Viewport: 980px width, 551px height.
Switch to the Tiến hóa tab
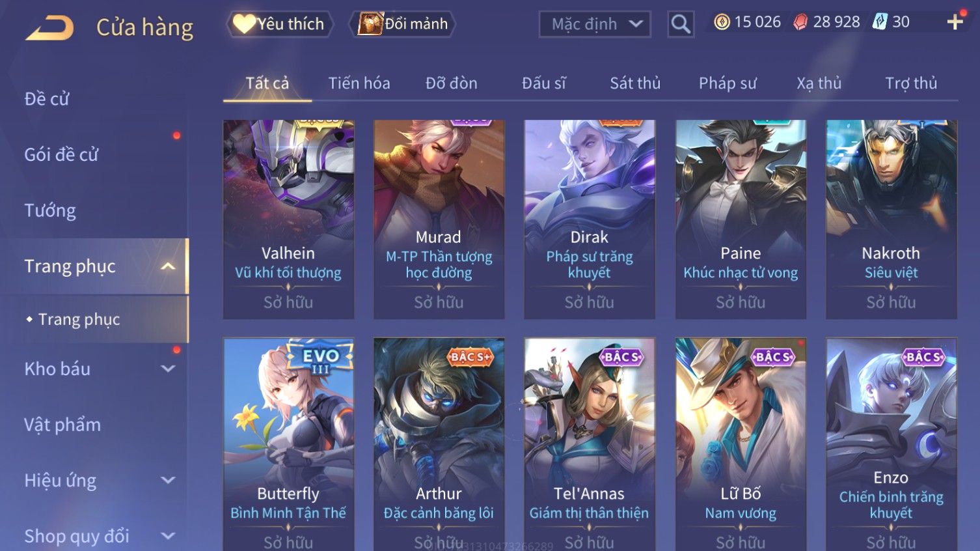pos(359,83)
